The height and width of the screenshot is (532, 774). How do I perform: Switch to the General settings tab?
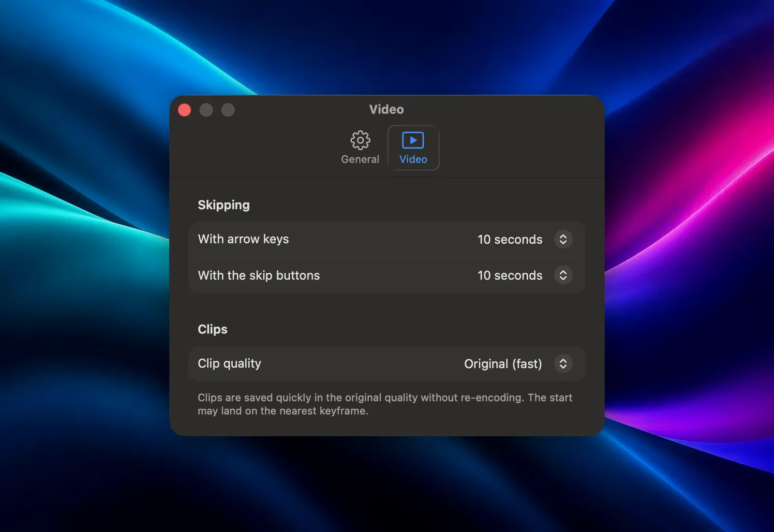tap(360, 148)
